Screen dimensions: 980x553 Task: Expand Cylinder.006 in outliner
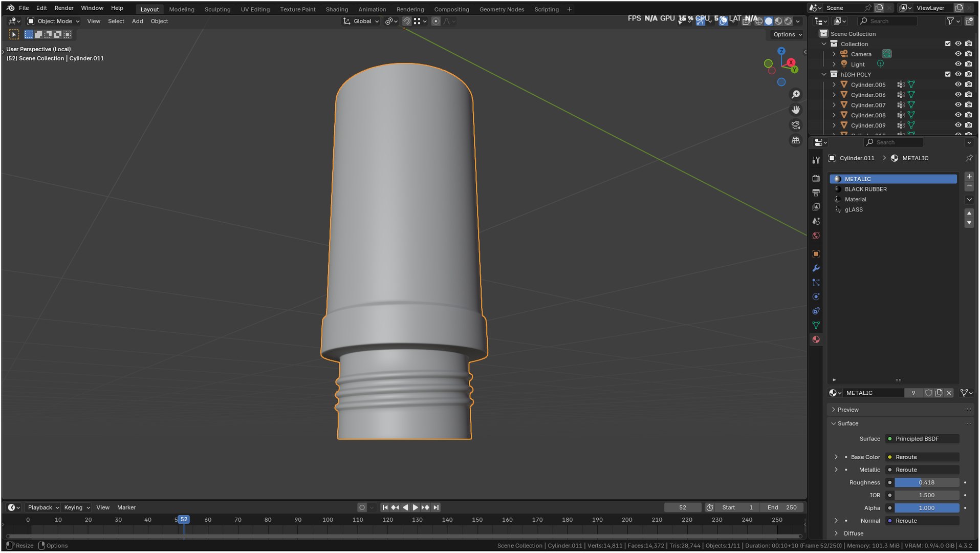click(834, 95)
